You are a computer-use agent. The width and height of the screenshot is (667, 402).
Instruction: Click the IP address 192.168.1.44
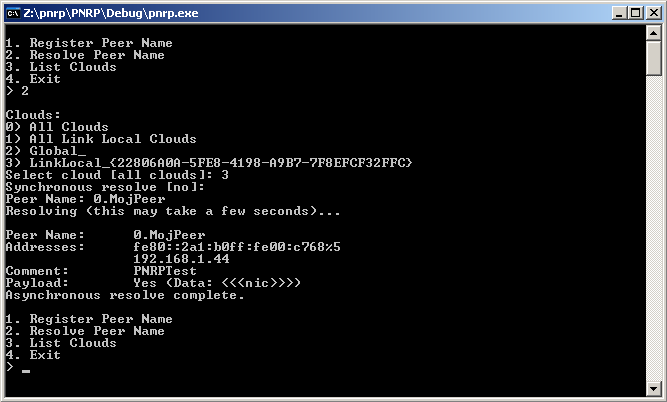[x=181, y=259]
